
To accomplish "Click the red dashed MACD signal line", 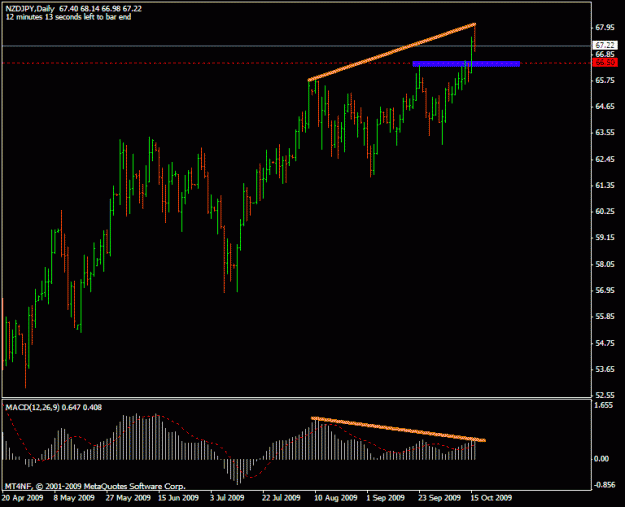I will 239,442.
